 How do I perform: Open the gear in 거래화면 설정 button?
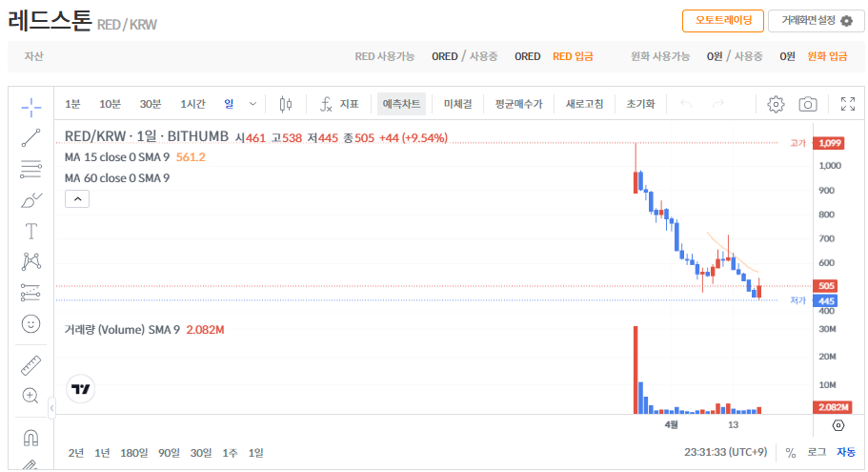coord(846,21)
